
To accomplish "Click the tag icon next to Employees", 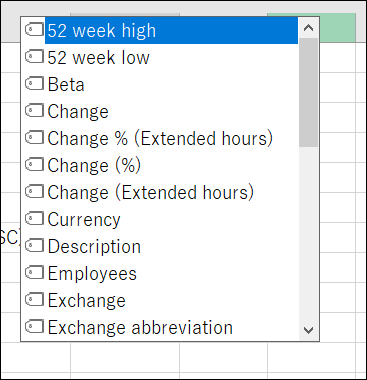I will (x=34, y=273).
